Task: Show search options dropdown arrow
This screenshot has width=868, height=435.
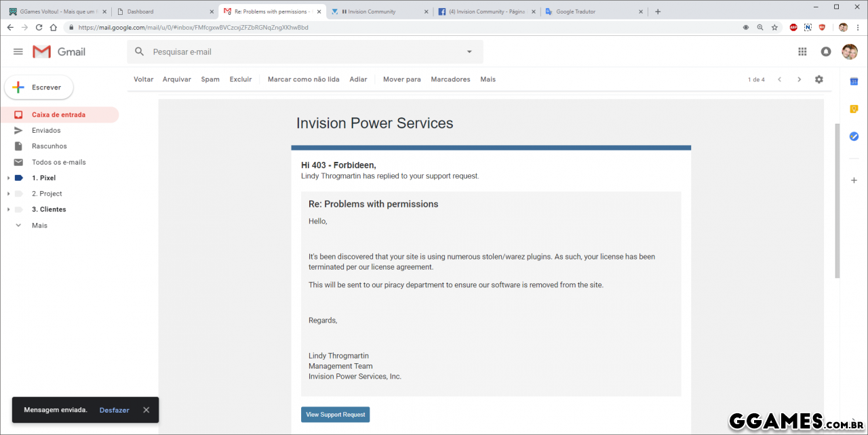Action: coord(469,51)
